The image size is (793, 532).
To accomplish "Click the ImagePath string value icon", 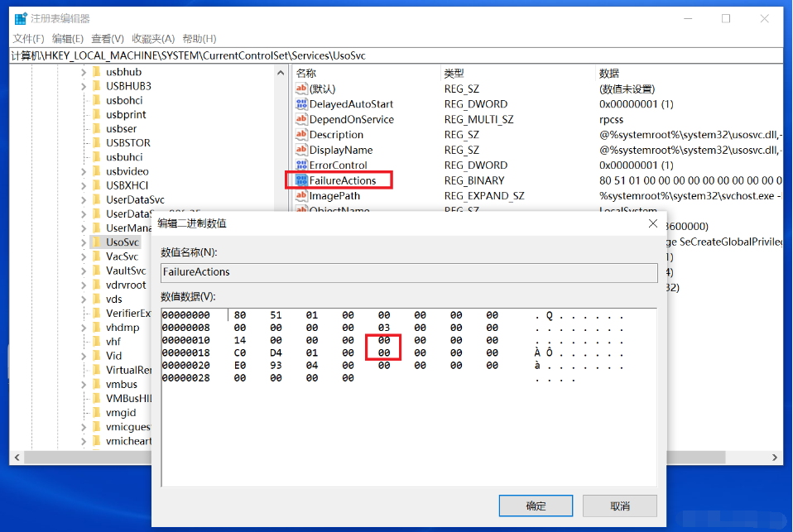I will point(301,196).
